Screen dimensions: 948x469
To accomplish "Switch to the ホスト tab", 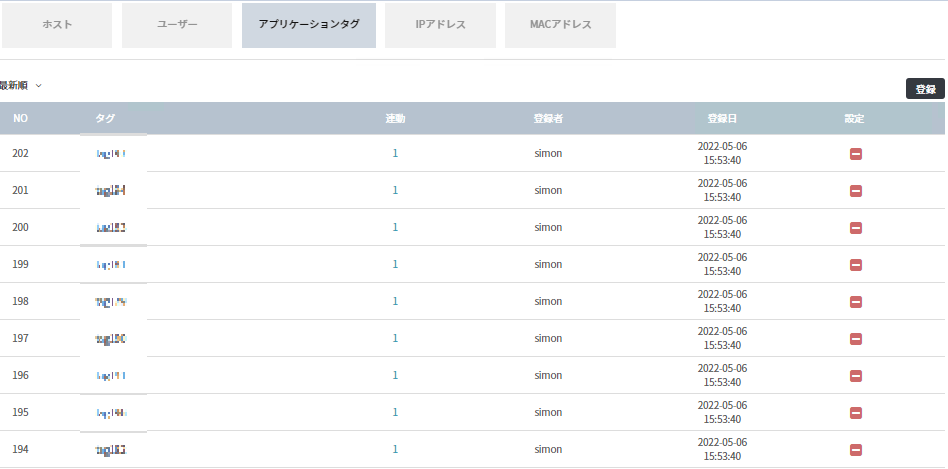I will [57, 25].
